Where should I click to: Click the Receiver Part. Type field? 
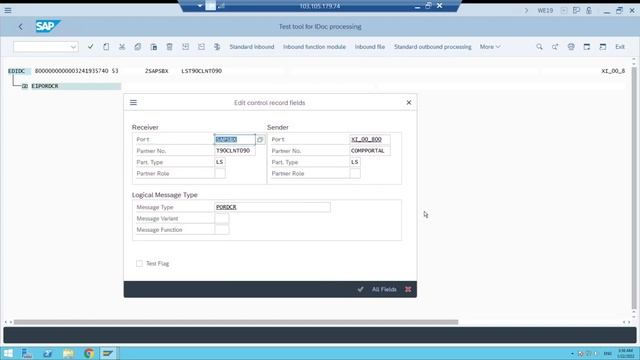pyautogui.click(x=220, y=162)
